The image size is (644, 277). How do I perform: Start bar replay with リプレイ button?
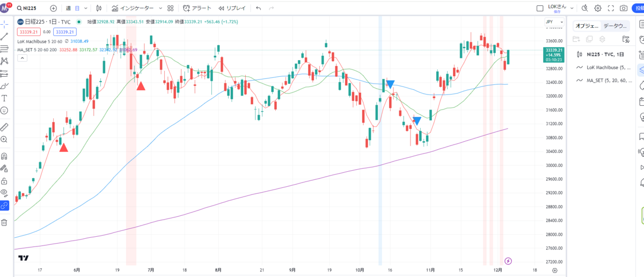click(x=232, y=9)
